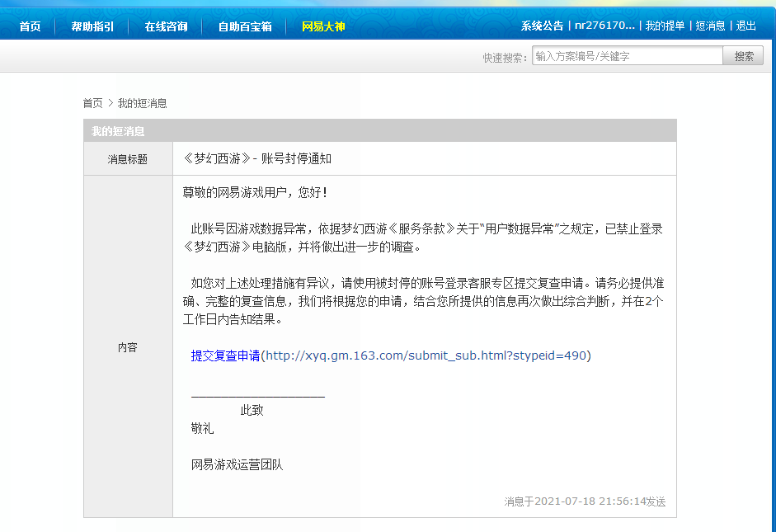Viewport: 776px width, 532px height.
Task: Click the xyq.gm.163.com submit_sub URL
Action: (426, 355)
